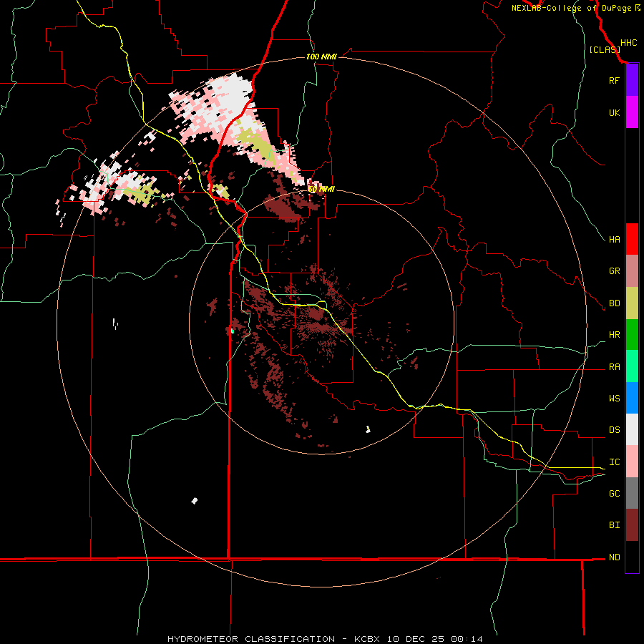The image size is (644, 644).
Task: Select the BD yellow legend swatch
Action: [632, 303]
